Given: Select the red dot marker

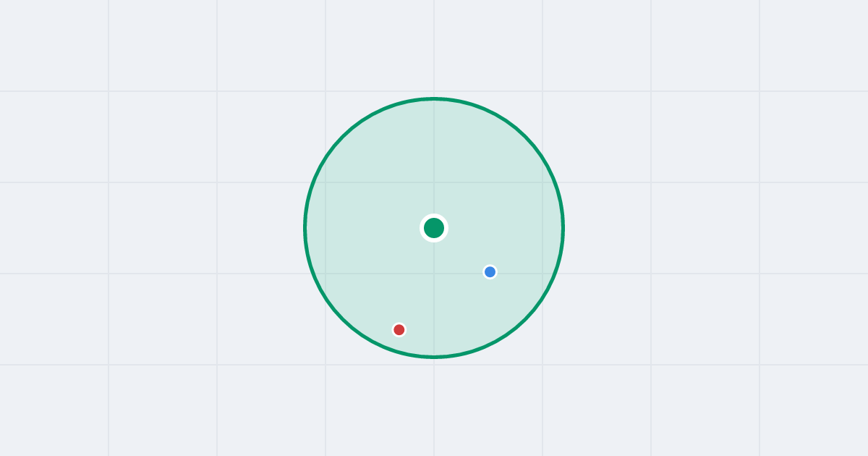Looking at the screenshot, I should 399,330.
